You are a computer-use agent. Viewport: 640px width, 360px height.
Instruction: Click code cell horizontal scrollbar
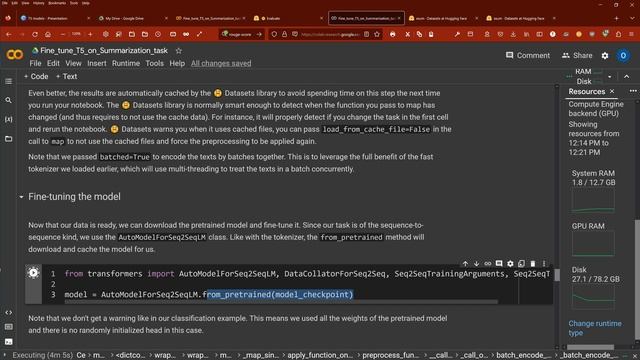pos(281,302)
